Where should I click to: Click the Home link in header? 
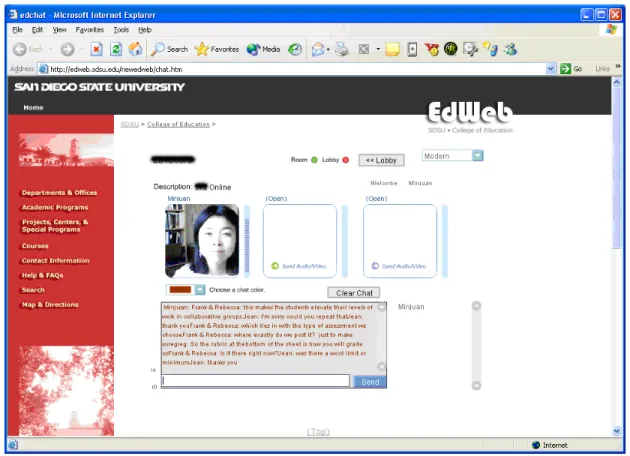(33, 107)
